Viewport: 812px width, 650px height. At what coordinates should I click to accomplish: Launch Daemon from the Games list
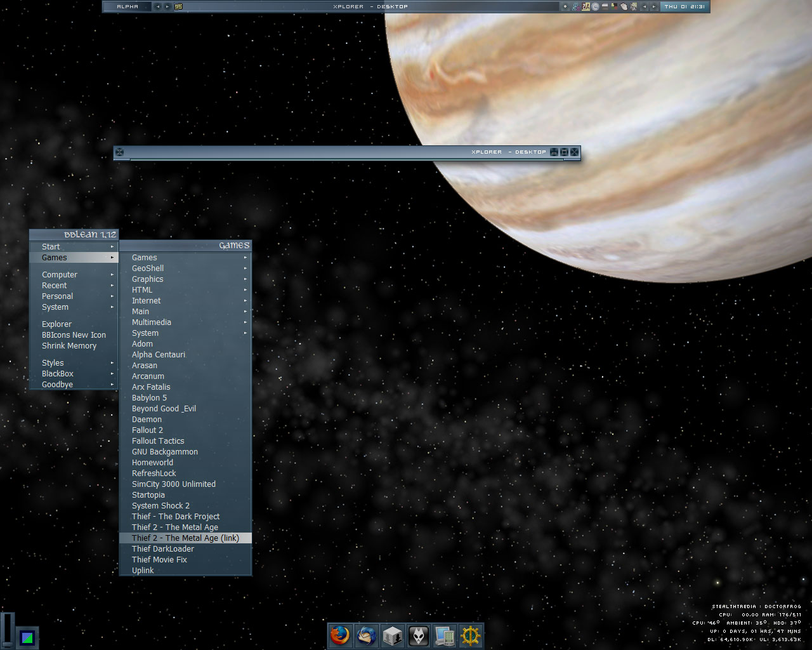[186, 420]
